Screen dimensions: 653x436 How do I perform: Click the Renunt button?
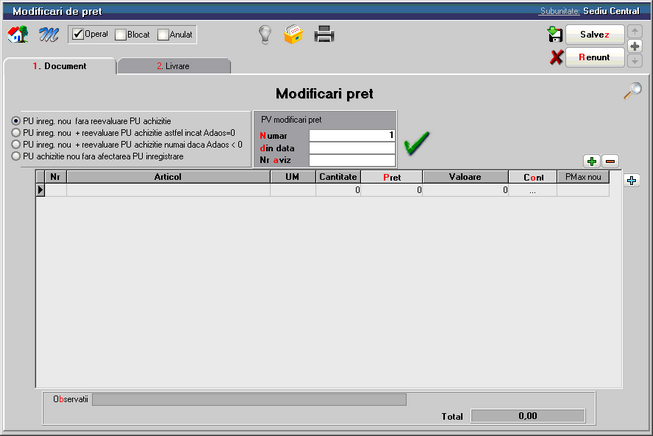(x=595, y=57)
